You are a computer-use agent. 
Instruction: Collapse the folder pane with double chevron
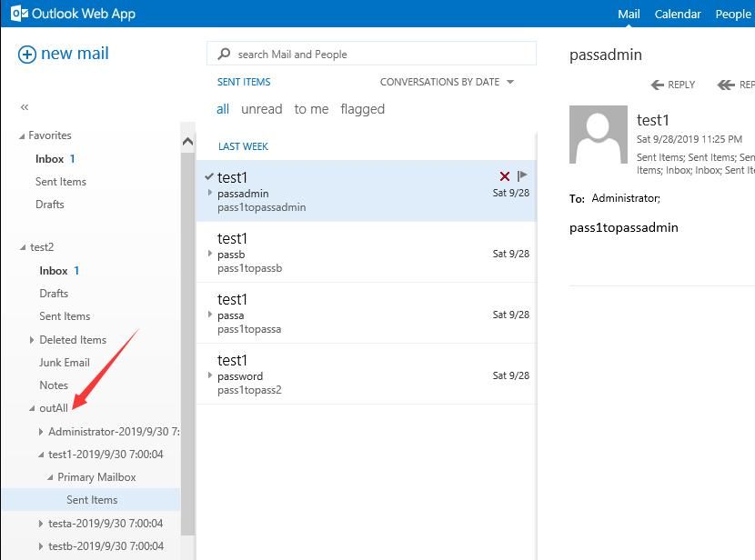click(25, 106)
